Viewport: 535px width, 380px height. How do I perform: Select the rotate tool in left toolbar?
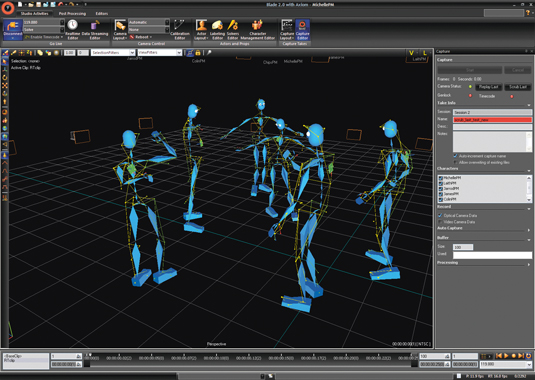[5, 77]
